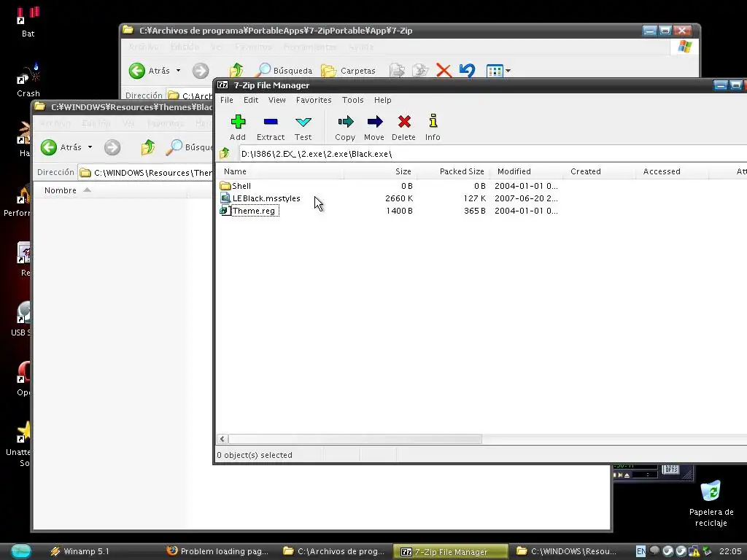Sort by Packed Size column

tap(454, 171)
